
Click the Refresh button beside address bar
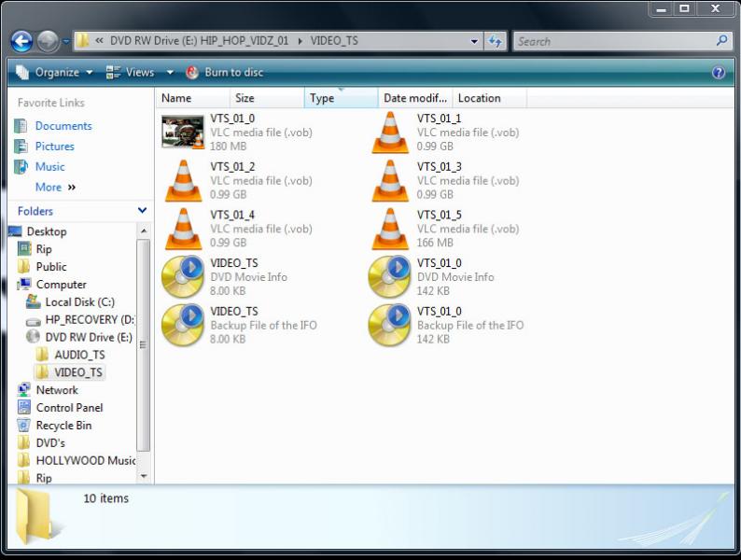click(496, 41)
